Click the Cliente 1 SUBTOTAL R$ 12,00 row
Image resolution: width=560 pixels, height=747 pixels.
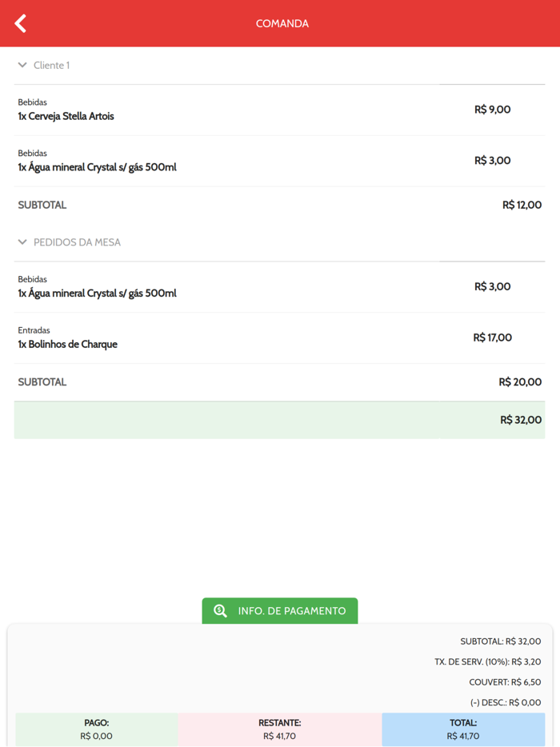279,205
